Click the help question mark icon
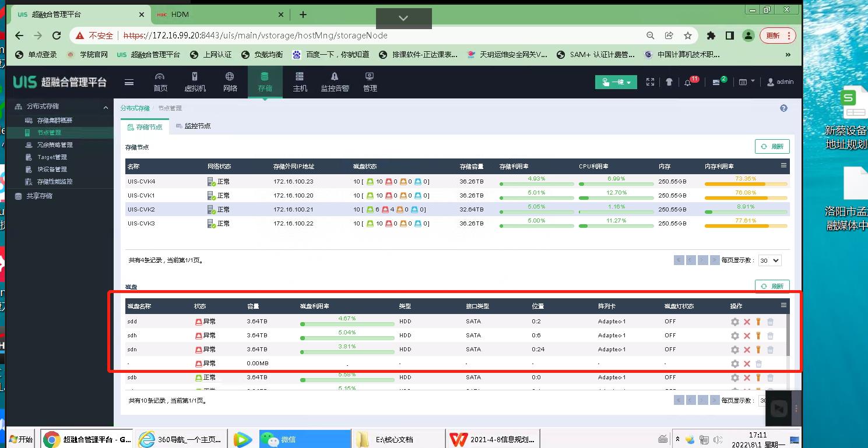The height and width of the screenshot is (448, 868). tap(783, 108)
